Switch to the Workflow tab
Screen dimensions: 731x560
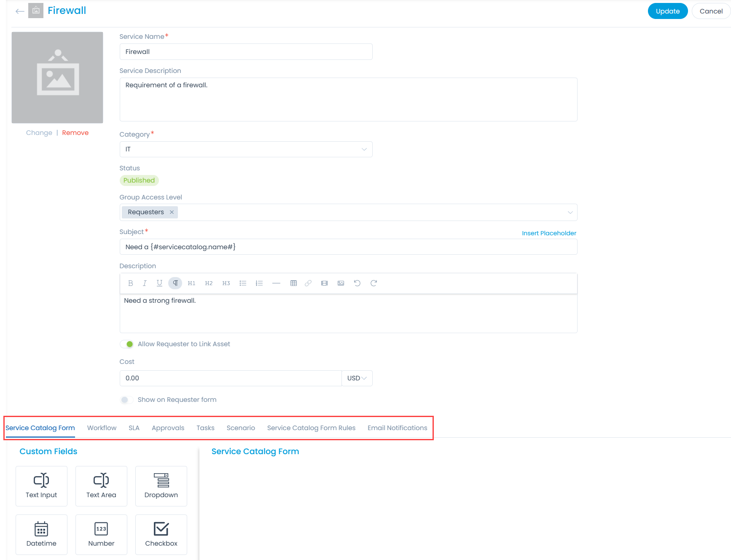101,428
